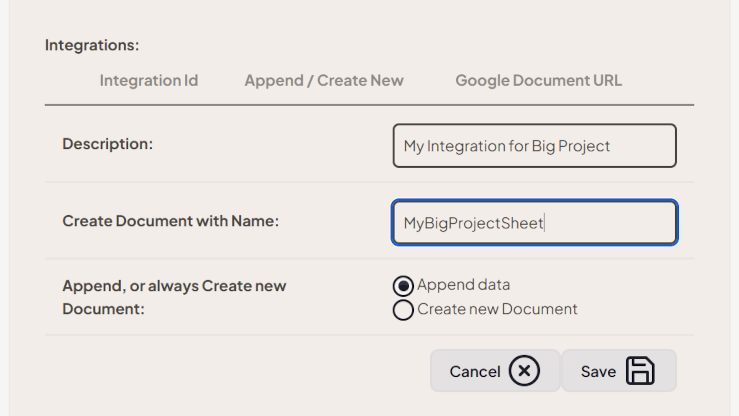Click the Google Document URL column header
The height and width of the screenshot is (416, 739).
pyautogui.click(x=538, y=81)
